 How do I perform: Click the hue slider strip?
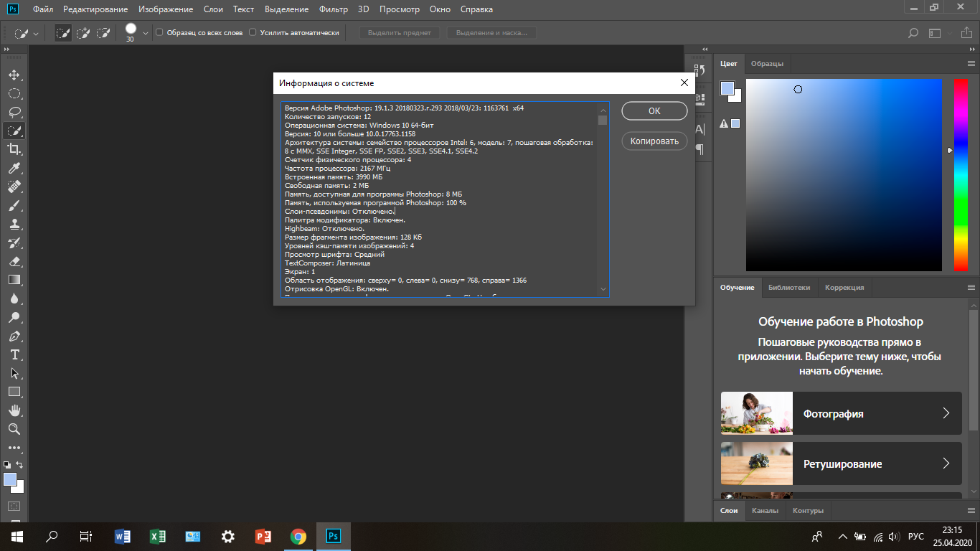[961, 174]
